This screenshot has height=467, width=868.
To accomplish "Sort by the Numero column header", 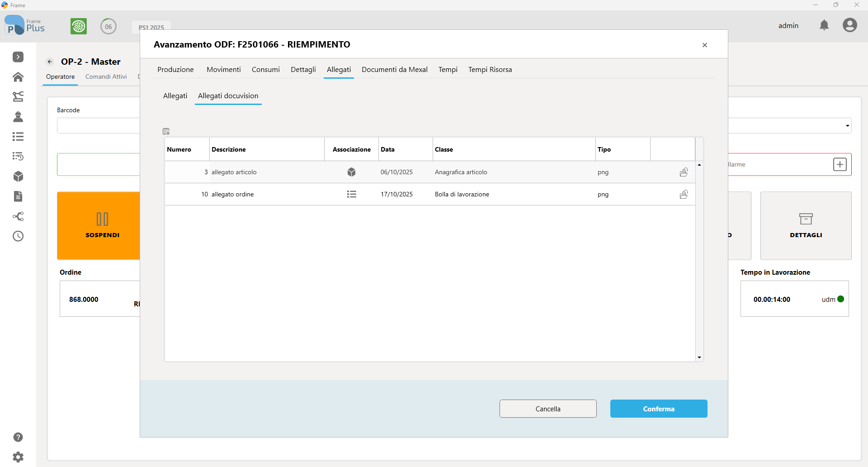I will 187,149.
